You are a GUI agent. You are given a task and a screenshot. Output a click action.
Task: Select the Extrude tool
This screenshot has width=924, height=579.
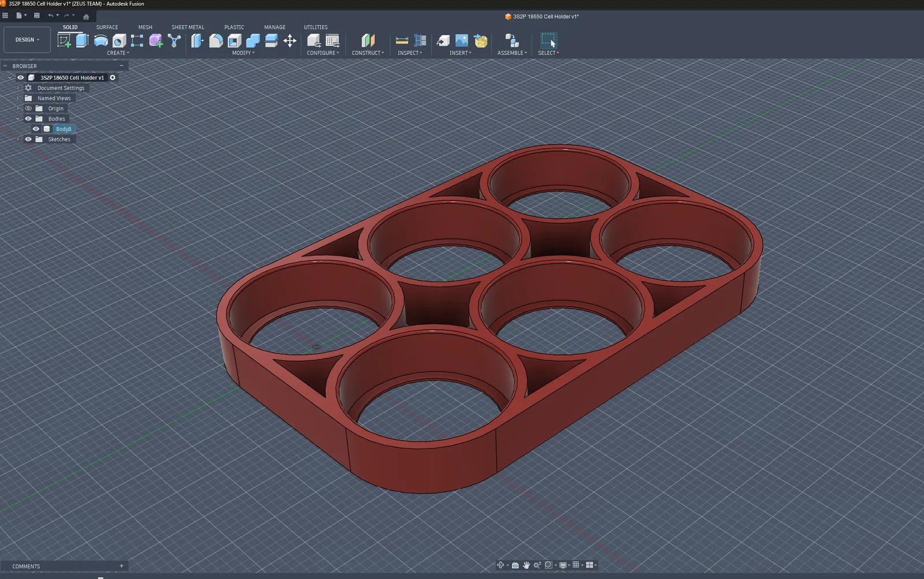pos(82,40)
